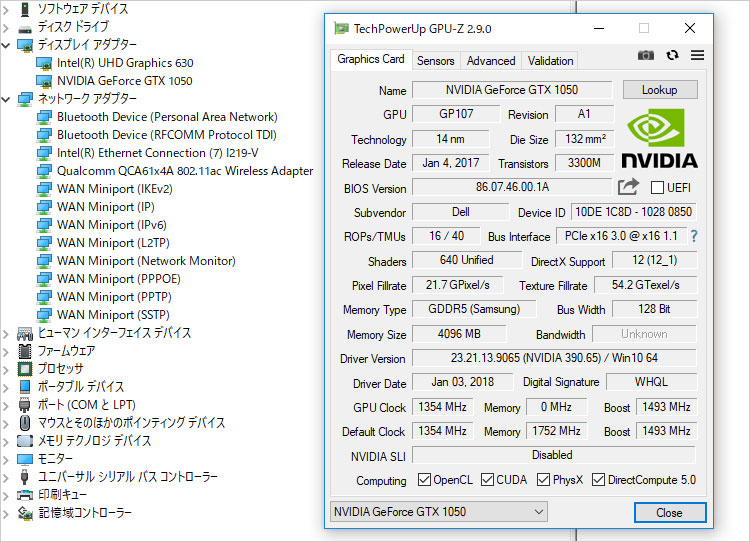Take a GPU-Z screenshot with camera icon
Viewport: 750px width, 542px height.
pyautogui.click(x=645, y=55)
